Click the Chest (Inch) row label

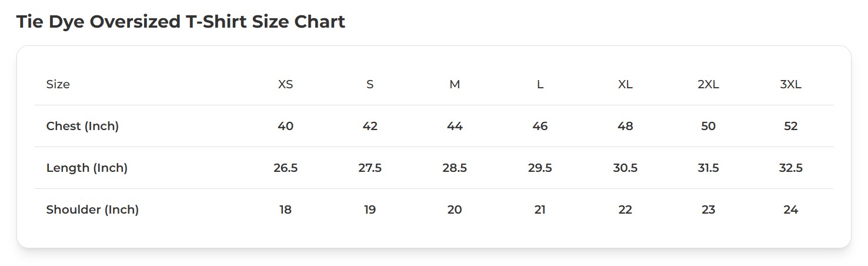tap(82, 126)
